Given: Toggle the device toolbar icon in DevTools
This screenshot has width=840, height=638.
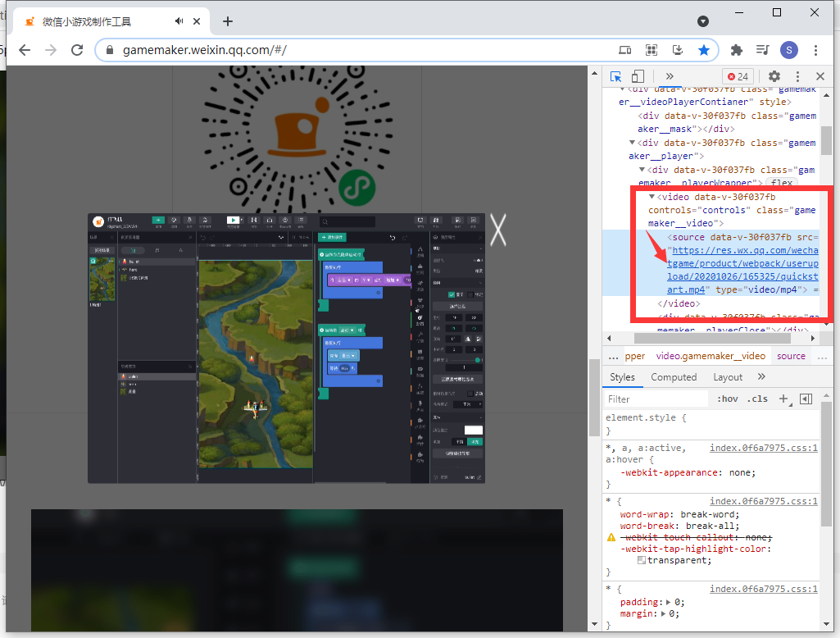Looking at the screenshot, I should [x=638, y=76].
